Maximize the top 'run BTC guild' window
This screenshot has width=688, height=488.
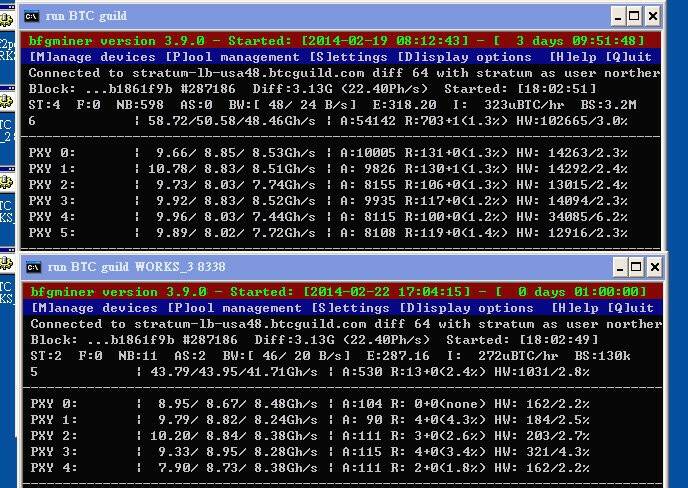coord(634,17)
